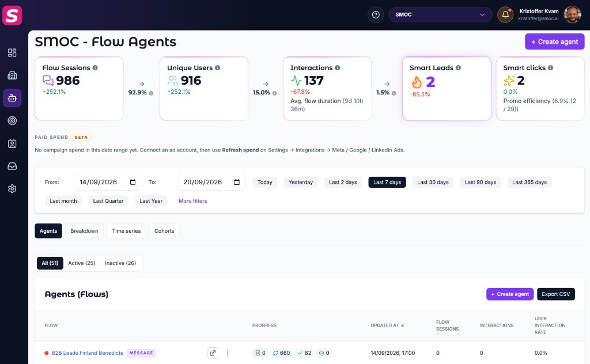Image resolution: width=590 pixels, height=364 pixels.
Task: Filter to Active (25) agents
Action: click(82, 263)
